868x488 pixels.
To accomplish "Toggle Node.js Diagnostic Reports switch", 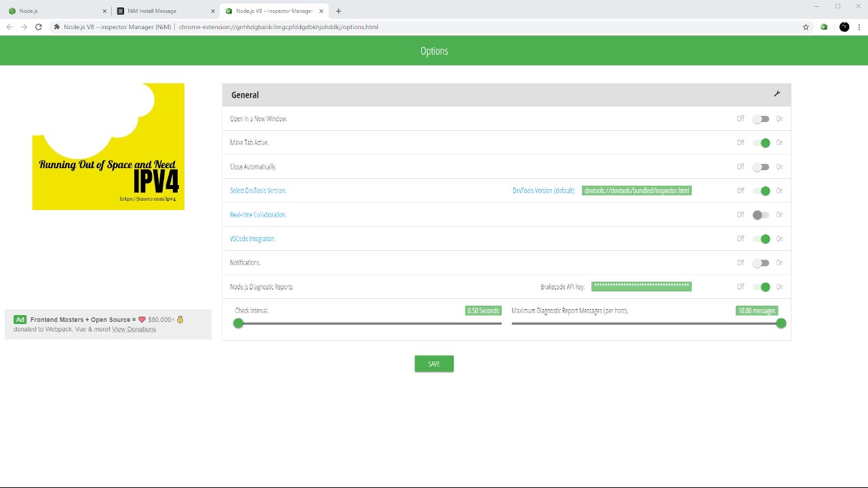I will click(761, 287).
